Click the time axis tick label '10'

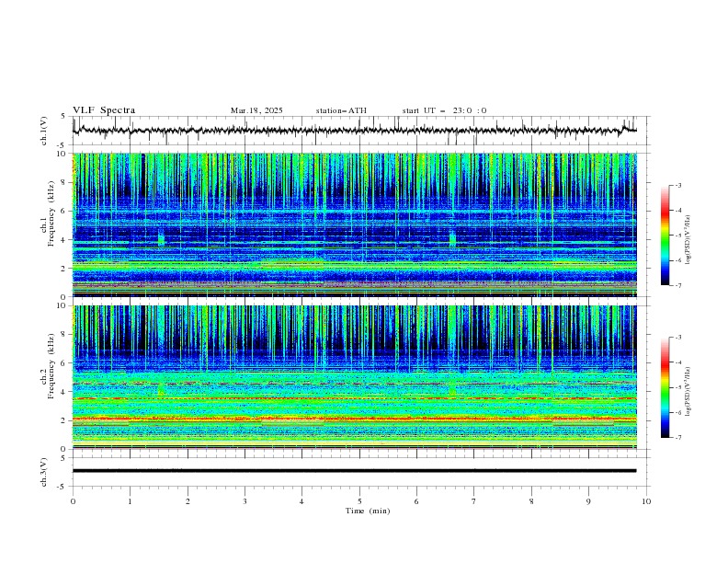tap(646, 501)
